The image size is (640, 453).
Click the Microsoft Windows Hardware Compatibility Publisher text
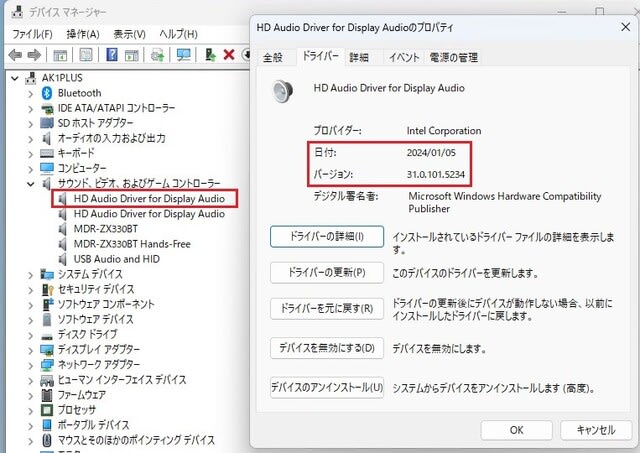tap(504, 202)
